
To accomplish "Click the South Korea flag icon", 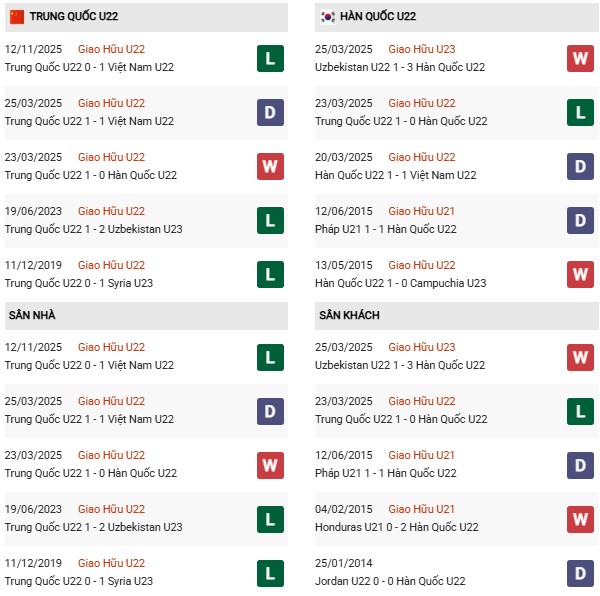I will (327, 16).
